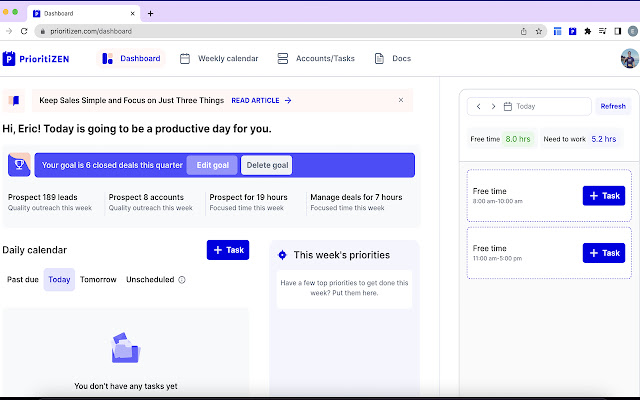Toggle the browser side panel icon
The image size is (640, 400).
(x=618, y=31)
